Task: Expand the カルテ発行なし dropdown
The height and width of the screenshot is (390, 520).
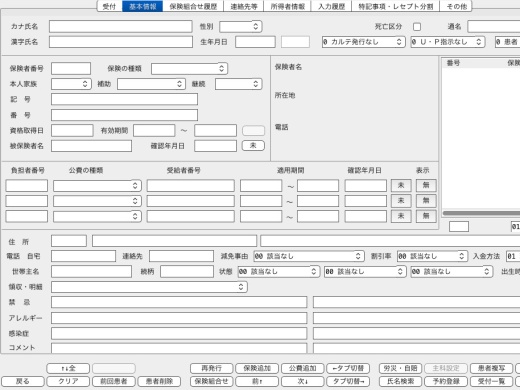Action: (363, 42)
